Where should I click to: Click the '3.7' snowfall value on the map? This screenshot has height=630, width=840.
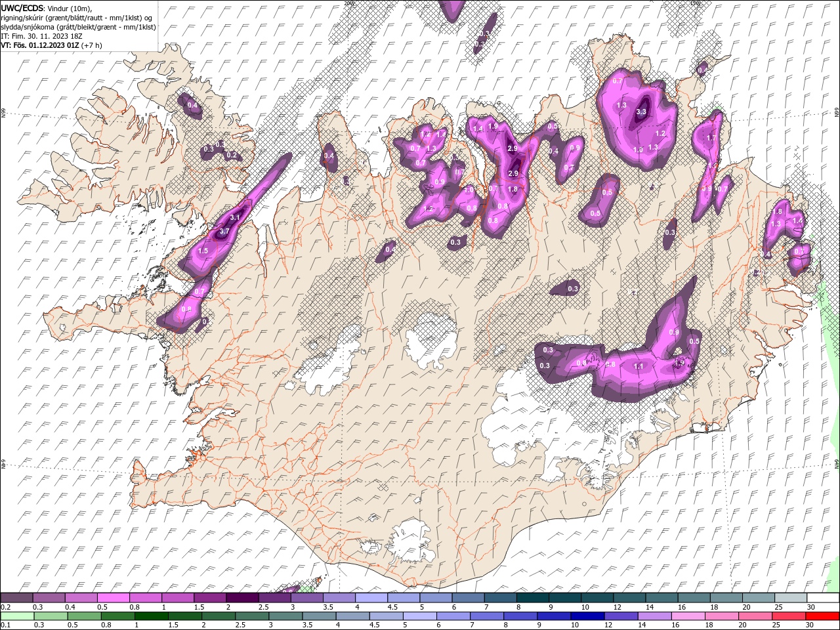[224, 232]
